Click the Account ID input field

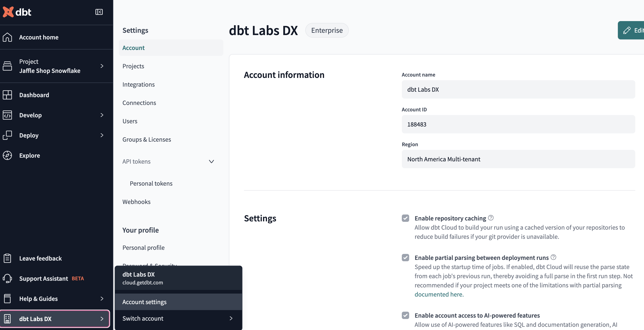(x=518, y=124)
